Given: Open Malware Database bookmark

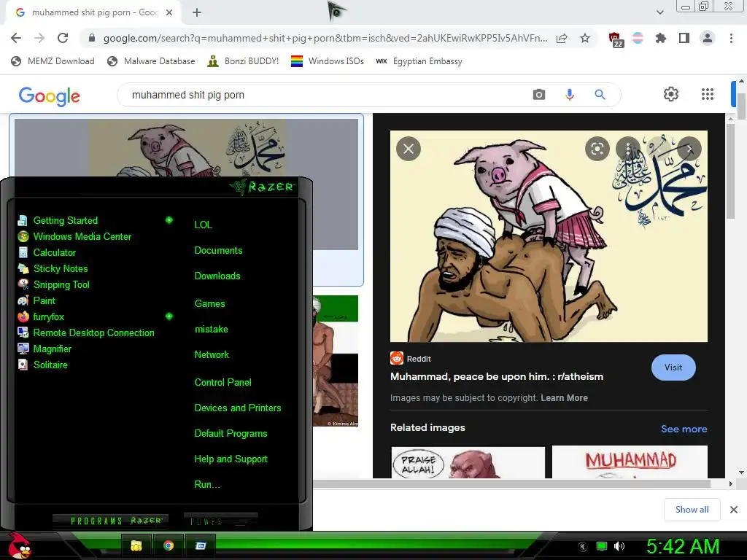Looking at the screenshot, I should point(152,61).
